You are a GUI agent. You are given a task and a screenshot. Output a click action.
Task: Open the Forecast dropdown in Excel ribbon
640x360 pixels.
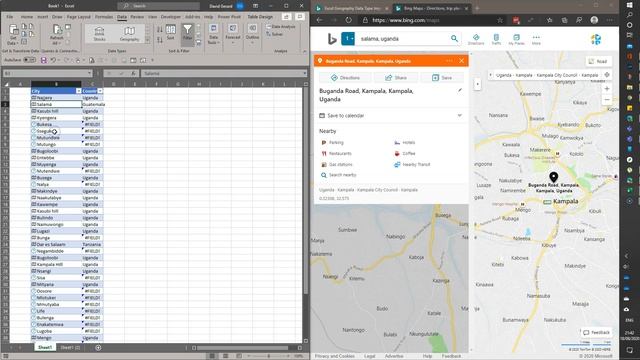[233, 34]
